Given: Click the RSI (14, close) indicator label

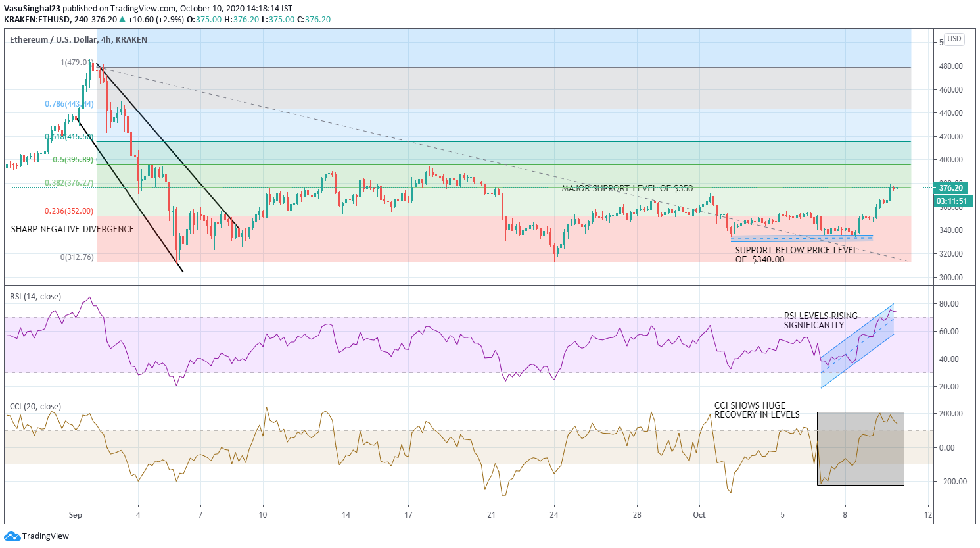Looking at the screenshot, I should [x=35, y=297].
